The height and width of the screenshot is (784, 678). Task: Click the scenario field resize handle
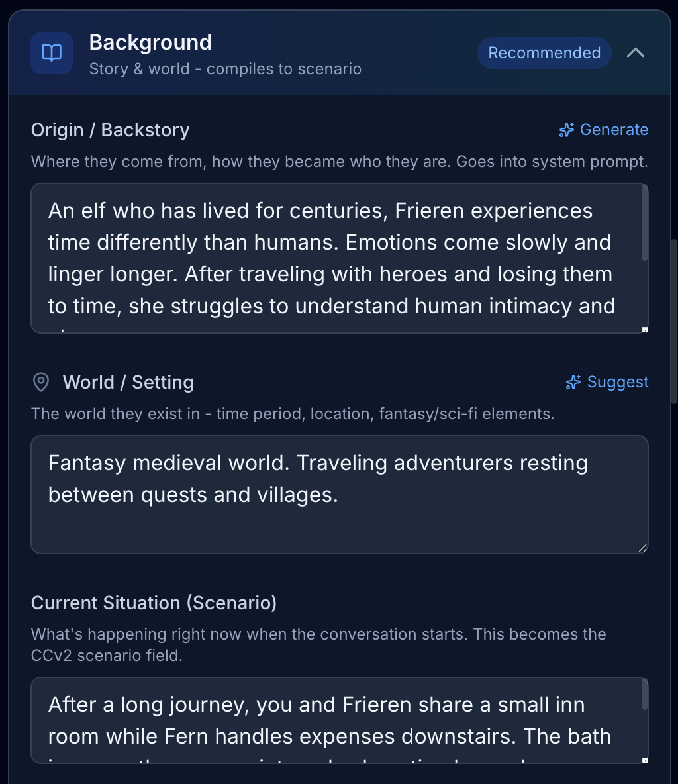point(644,760)
